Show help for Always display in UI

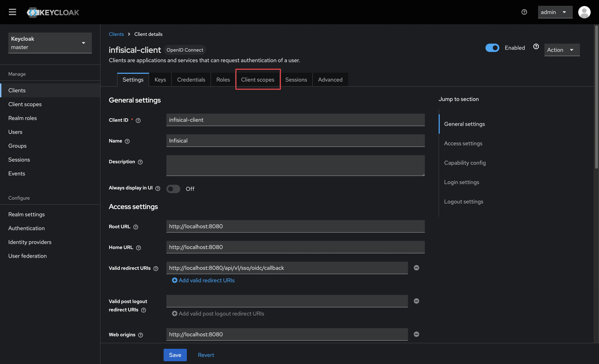tap(158, 188)
